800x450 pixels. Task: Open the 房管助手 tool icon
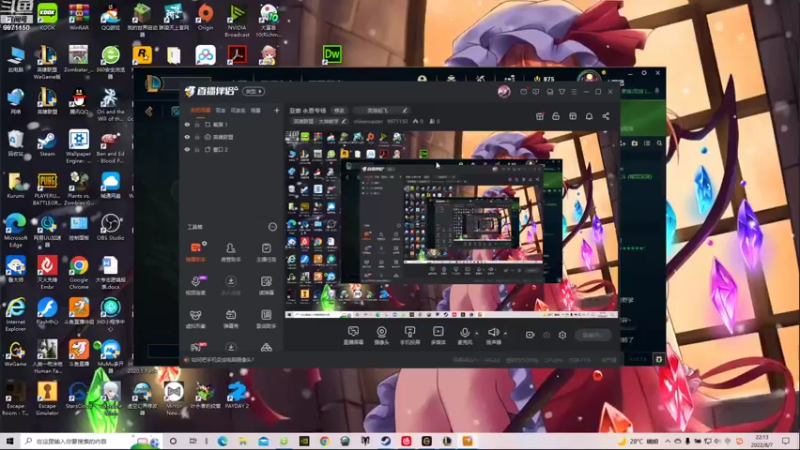pos(231,252)
